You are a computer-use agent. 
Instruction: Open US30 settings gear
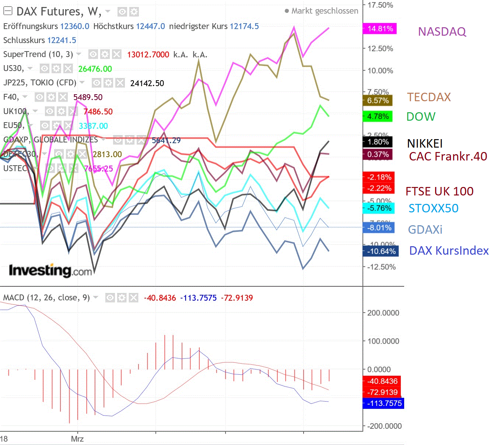56,69
